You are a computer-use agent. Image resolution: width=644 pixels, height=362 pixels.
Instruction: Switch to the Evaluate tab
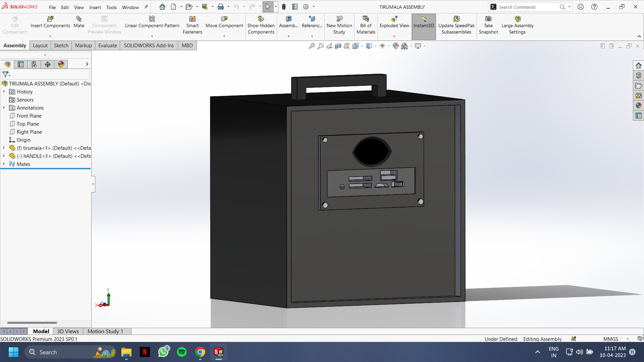click(x=107, y=46)
